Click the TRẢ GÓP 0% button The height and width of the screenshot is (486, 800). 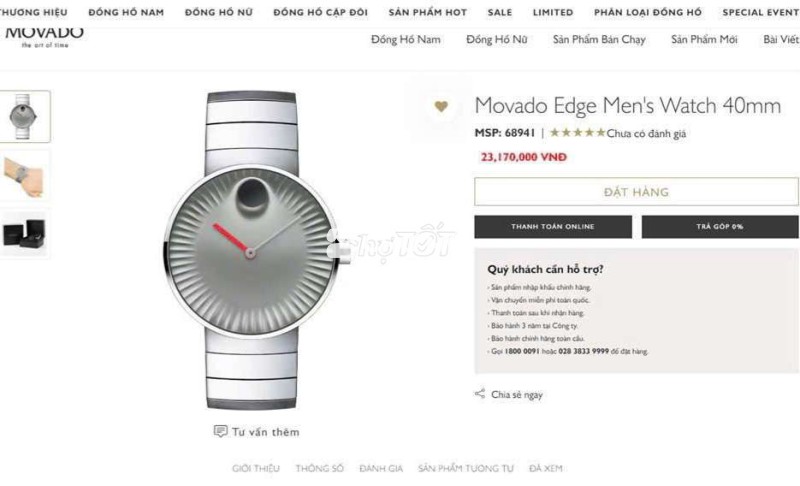720,226
